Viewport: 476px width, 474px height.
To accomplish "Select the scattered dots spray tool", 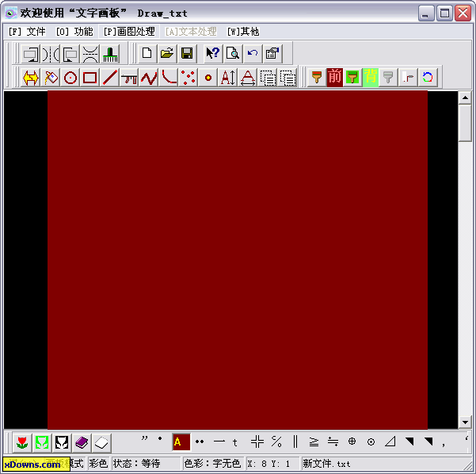I will tap(188, 78).
